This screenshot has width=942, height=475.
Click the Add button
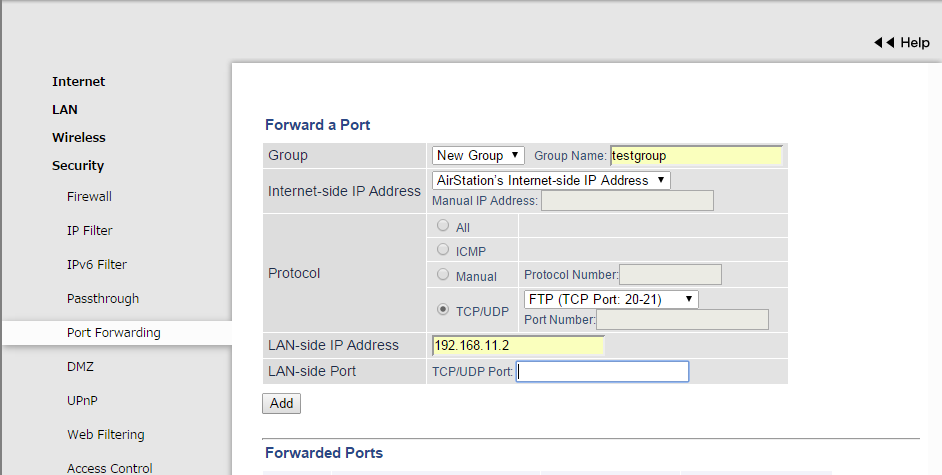point(281,403)
